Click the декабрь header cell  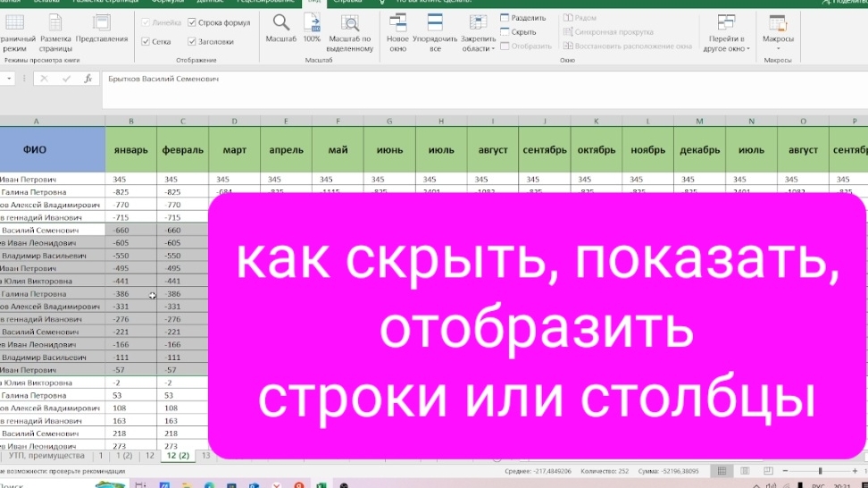coord(700,149)
